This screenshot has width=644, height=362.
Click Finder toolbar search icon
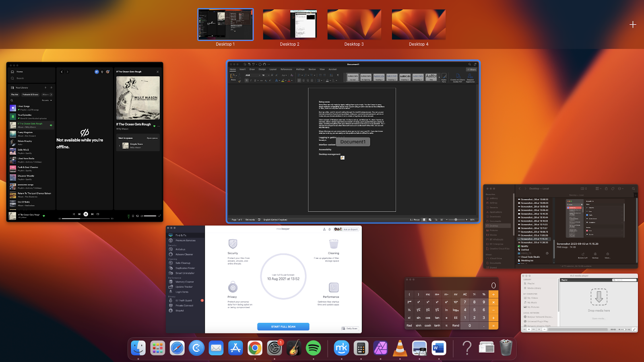pyautogui.click(x=633, y=188)
